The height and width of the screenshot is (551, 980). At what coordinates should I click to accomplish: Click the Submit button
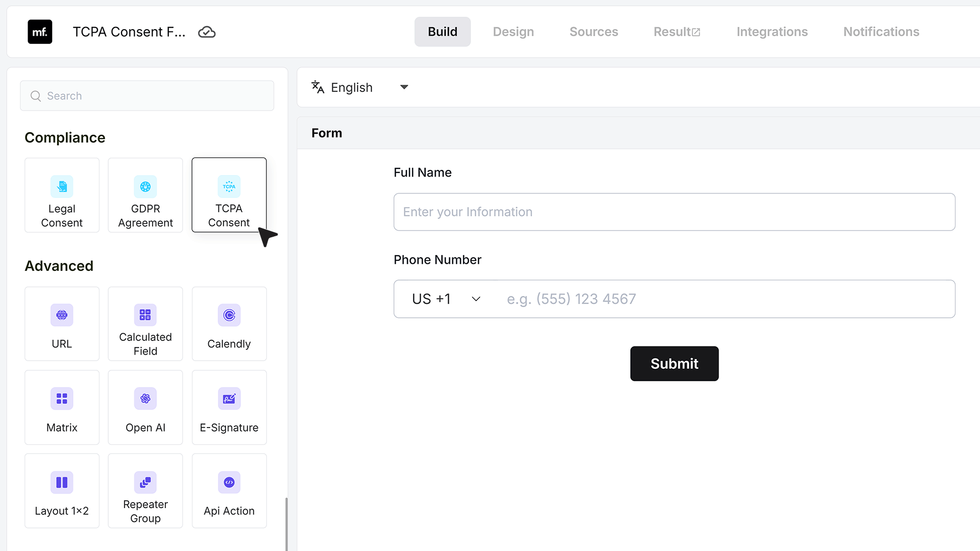tap(674, 364)
